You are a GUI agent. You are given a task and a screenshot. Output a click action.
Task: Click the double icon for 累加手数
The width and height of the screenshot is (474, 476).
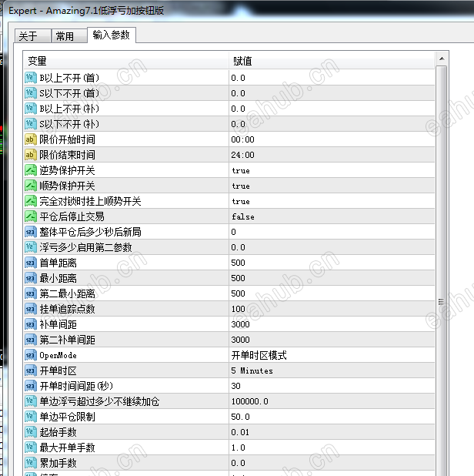coord(30,463)
